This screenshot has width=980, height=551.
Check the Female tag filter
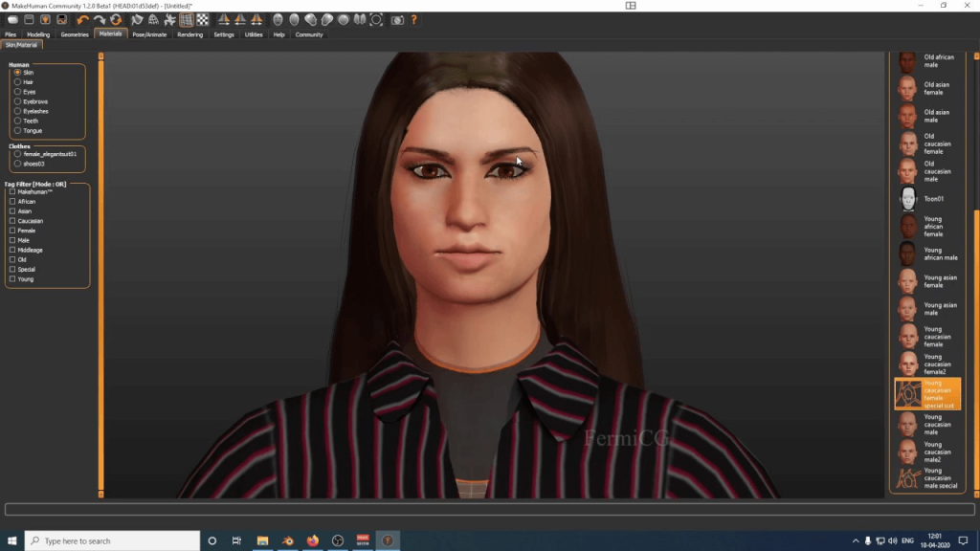click(12, 231)
